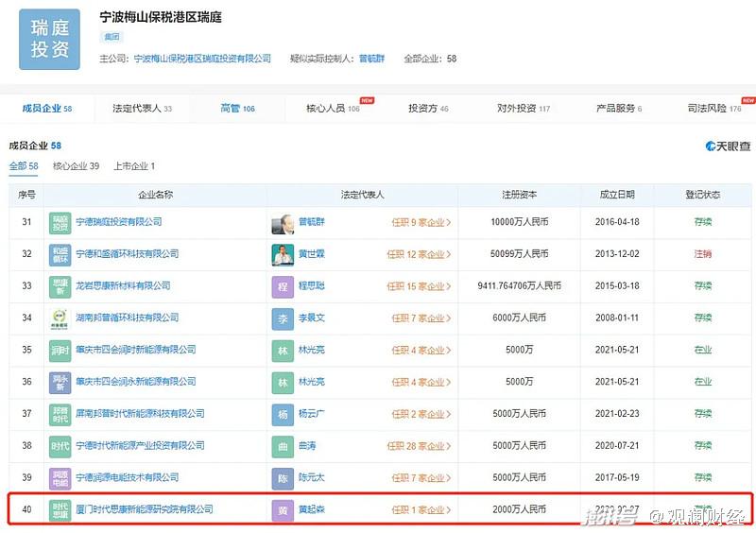Open logo of 宁德和盛循环科技有限公司
This screenshot has height=533, width=756.
coord(60,254)
